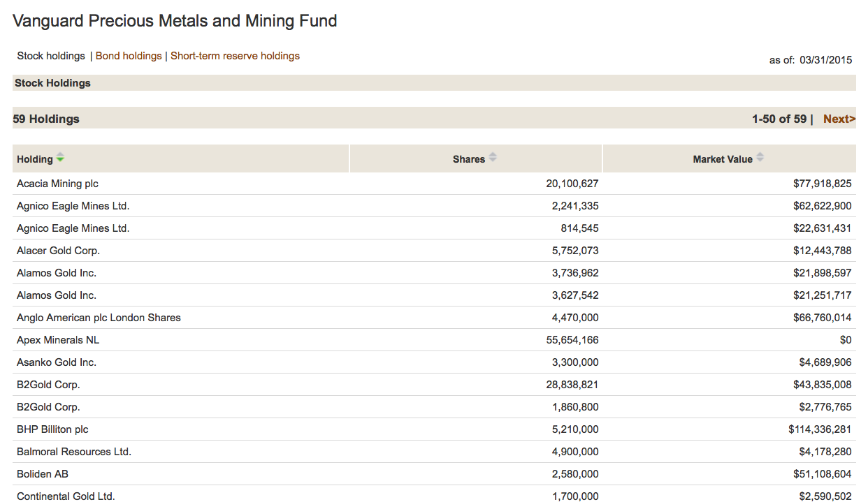This screenshot has width=868, height=502.
Task: Click the BHP Billiton plc holding
Action: [52, 429]
